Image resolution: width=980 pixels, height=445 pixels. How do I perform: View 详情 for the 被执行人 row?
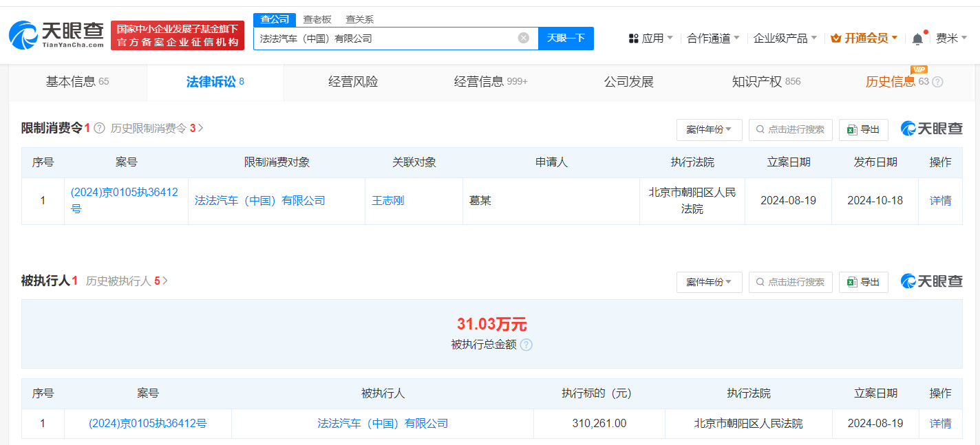pos(940,424)
